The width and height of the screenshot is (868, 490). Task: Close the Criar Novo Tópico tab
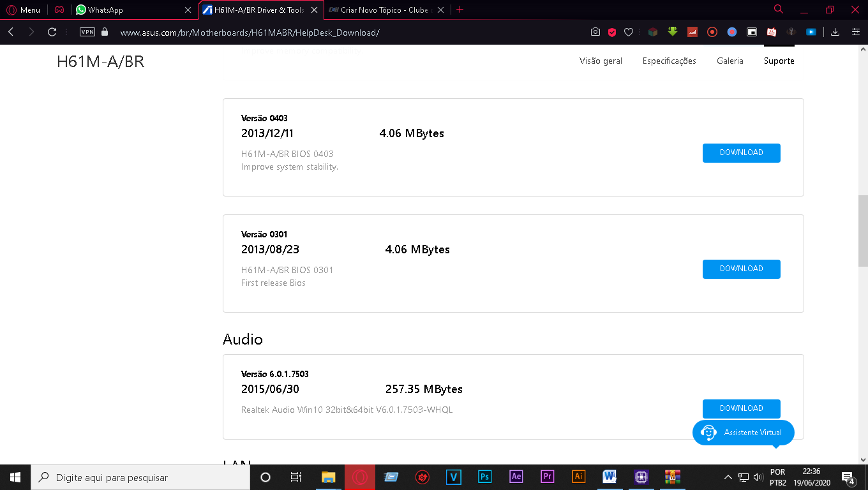[x=441, y=10]
